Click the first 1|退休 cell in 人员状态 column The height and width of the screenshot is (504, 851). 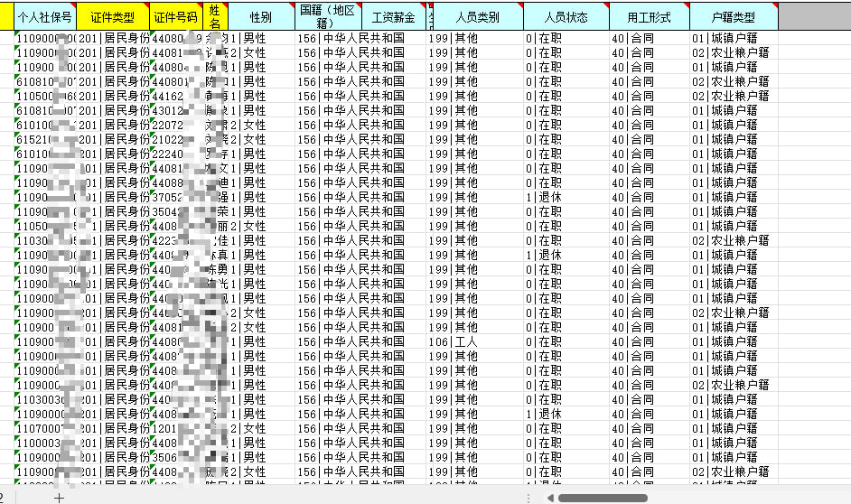[x=566, y=197]
